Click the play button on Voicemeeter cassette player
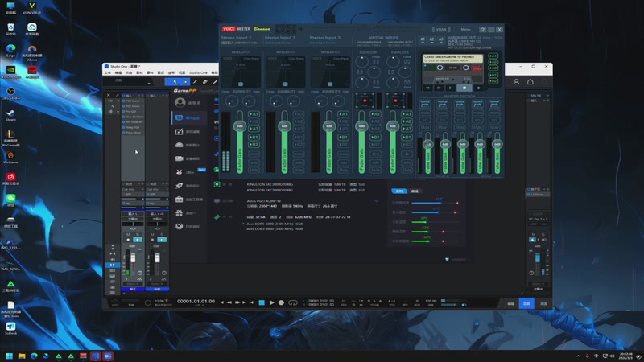The width and height of the screenshot is (644, 362). tap(451, 88)
